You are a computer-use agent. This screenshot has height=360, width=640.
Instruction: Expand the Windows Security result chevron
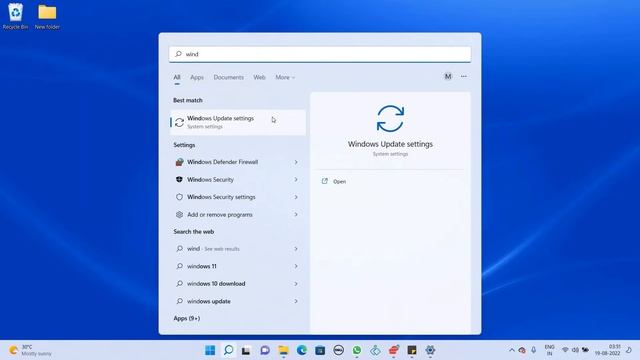296,180
